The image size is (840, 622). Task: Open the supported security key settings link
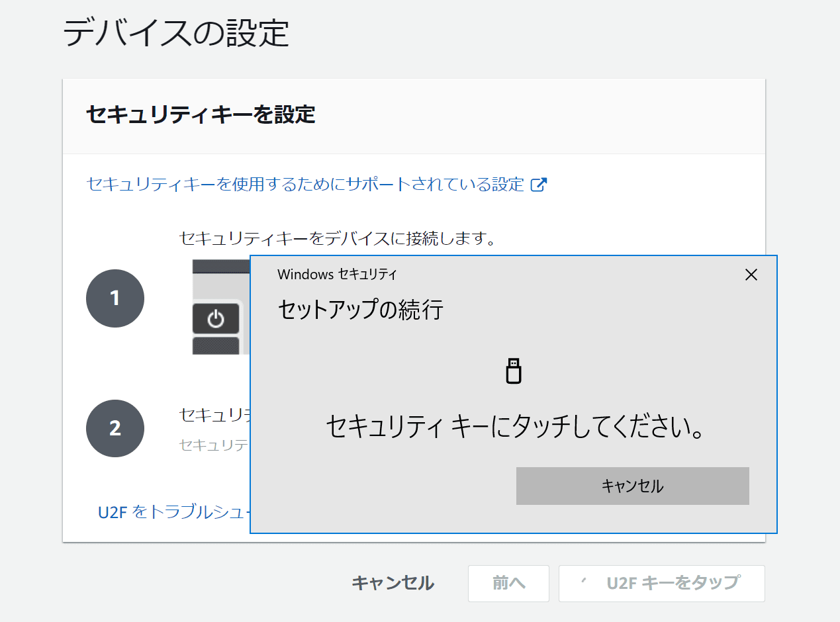(x=305, y=184)
